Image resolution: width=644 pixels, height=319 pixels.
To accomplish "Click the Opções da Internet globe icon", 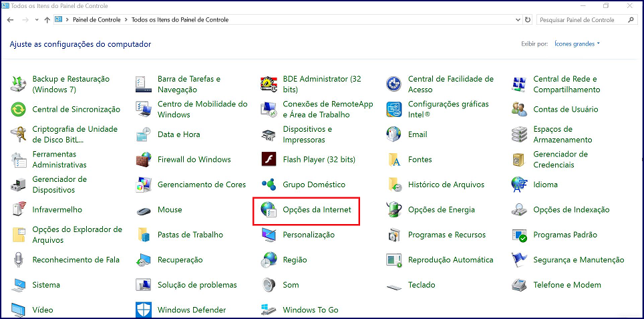I will click(269, 209).
